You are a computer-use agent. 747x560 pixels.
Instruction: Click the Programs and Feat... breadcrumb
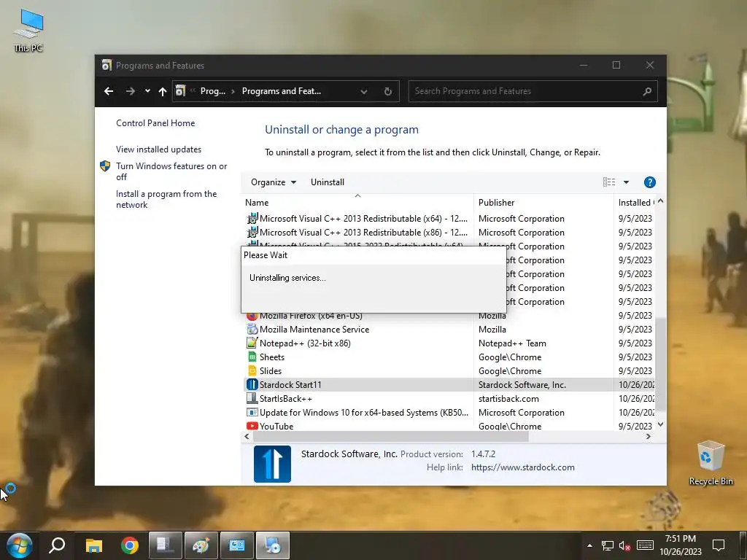pyautogui.click(x=282, y=91)
